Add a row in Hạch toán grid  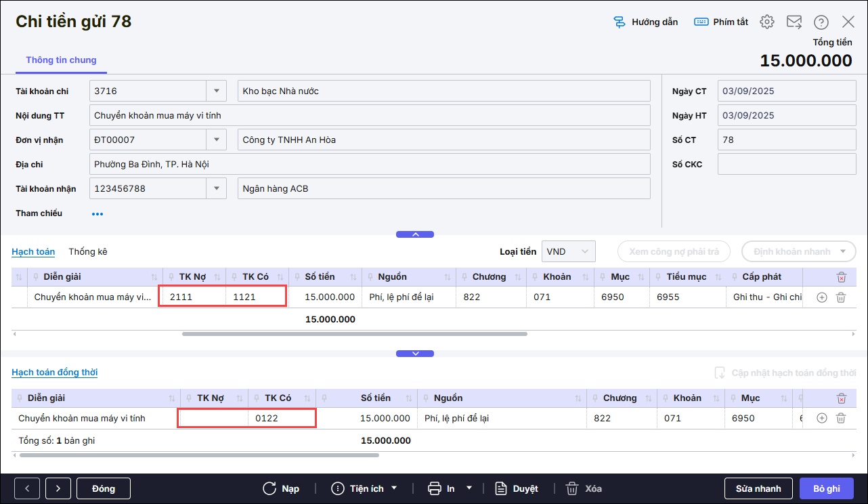click(x=822, y=297)
